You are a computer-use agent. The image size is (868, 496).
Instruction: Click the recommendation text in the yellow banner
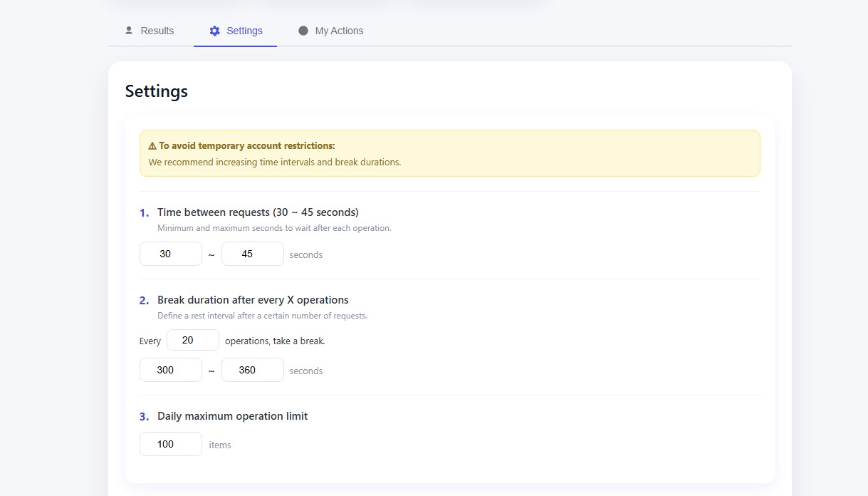point(274,162)
